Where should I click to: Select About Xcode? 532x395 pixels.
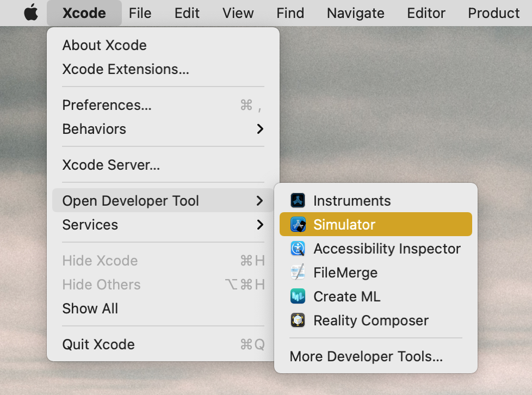tap(104, 45)
